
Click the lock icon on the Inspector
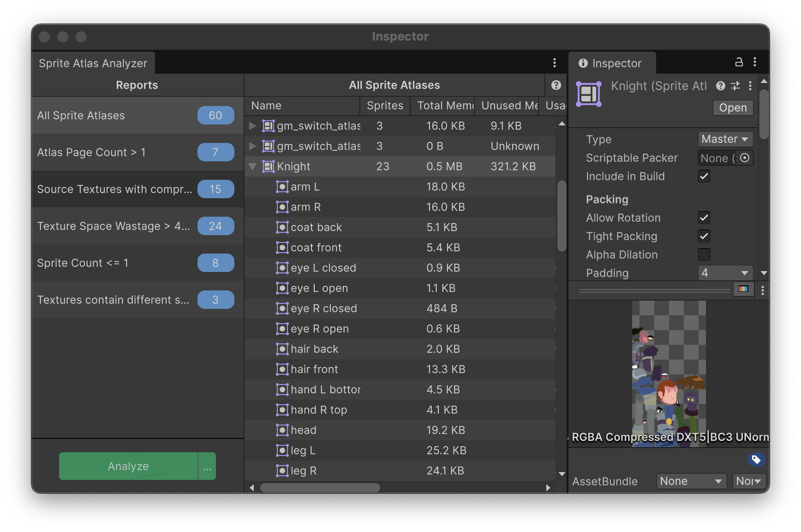click(x=739, y=62)
